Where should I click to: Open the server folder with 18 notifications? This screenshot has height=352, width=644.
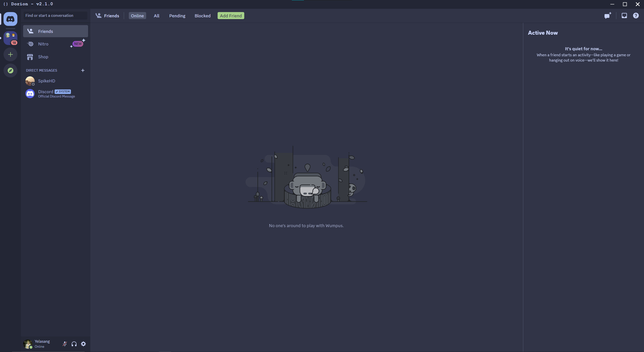pos(10,38)
